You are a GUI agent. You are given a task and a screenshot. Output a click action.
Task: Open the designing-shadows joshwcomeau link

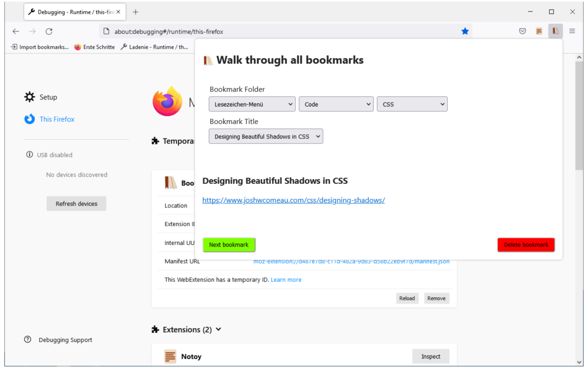click(x=294, y=200)
